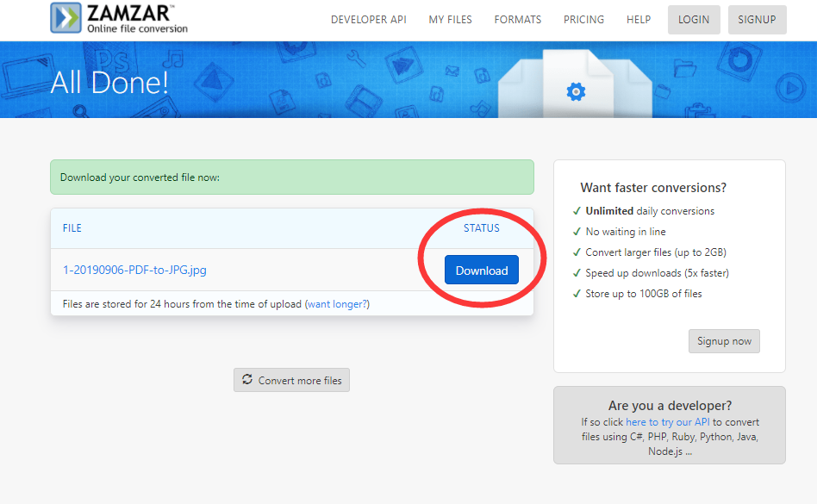Image resolution: width=817 pixels, height=504 pixels.
Task: Go to My Files
Action: point(450,20)
